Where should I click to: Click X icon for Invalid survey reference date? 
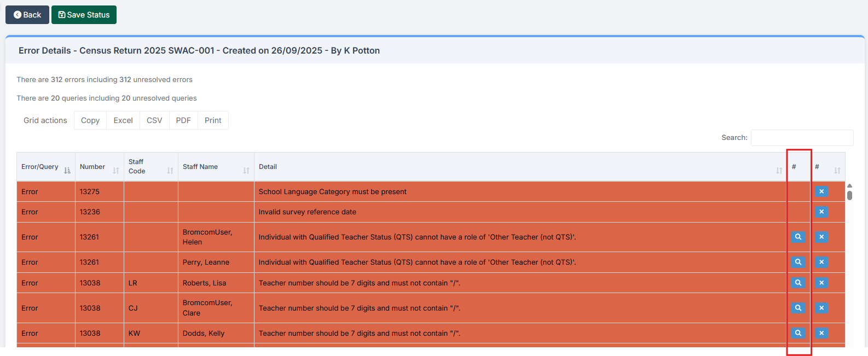tap(821, 212)
